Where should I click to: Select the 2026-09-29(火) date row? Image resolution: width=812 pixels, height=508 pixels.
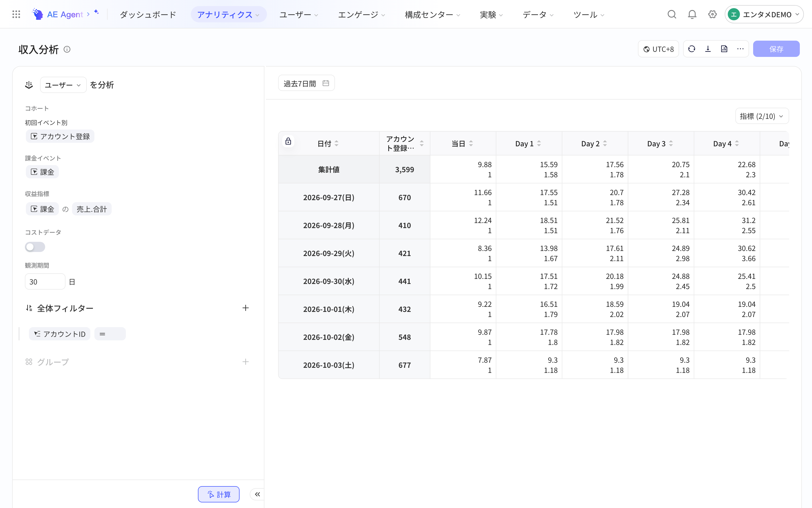[329, 253]
